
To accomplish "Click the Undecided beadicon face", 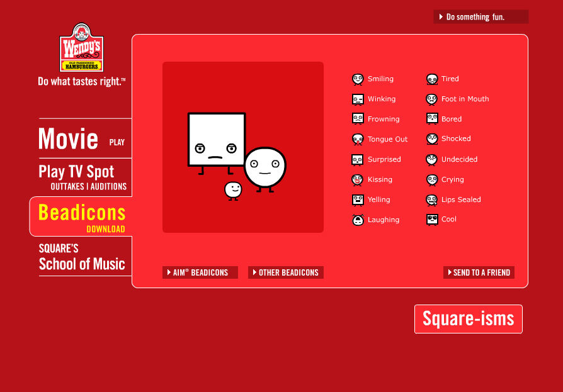I will pyautogui.click(x=431, y=160).
